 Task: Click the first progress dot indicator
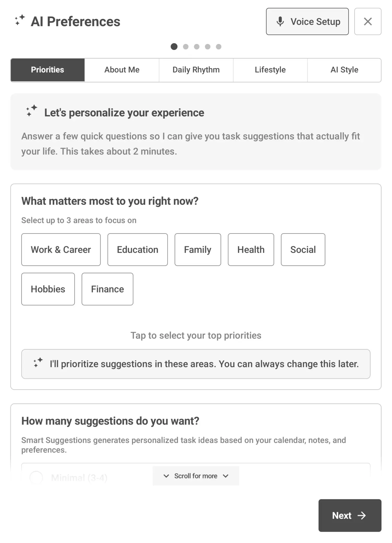click(x=174, y=47)
